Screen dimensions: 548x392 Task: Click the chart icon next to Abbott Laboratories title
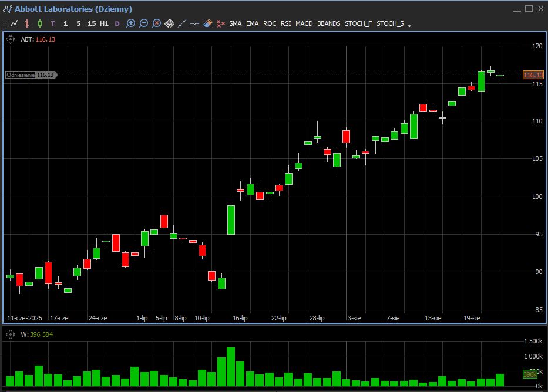click(x=7, y=9)
